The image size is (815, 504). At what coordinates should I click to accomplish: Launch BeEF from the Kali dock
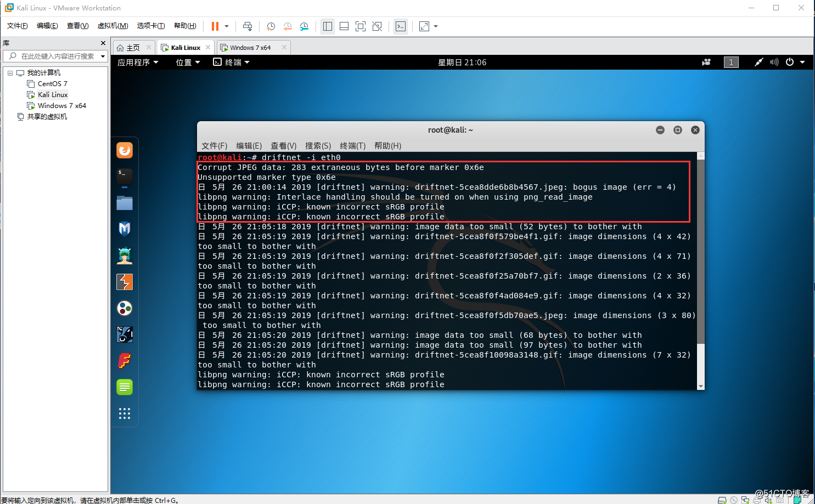click(125, 335)
